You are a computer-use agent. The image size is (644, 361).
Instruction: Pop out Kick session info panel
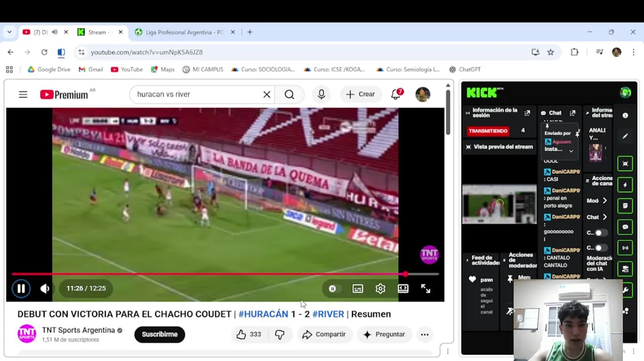pos(527,113)
